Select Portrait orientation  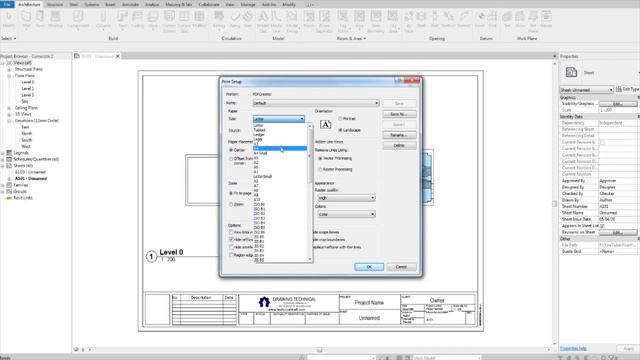(x=340, y=118)
